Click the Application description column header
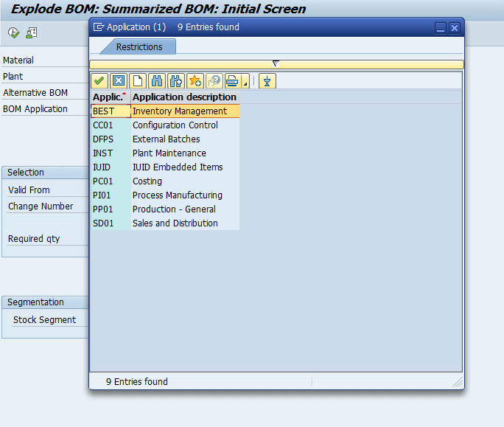 pos(184,97)
